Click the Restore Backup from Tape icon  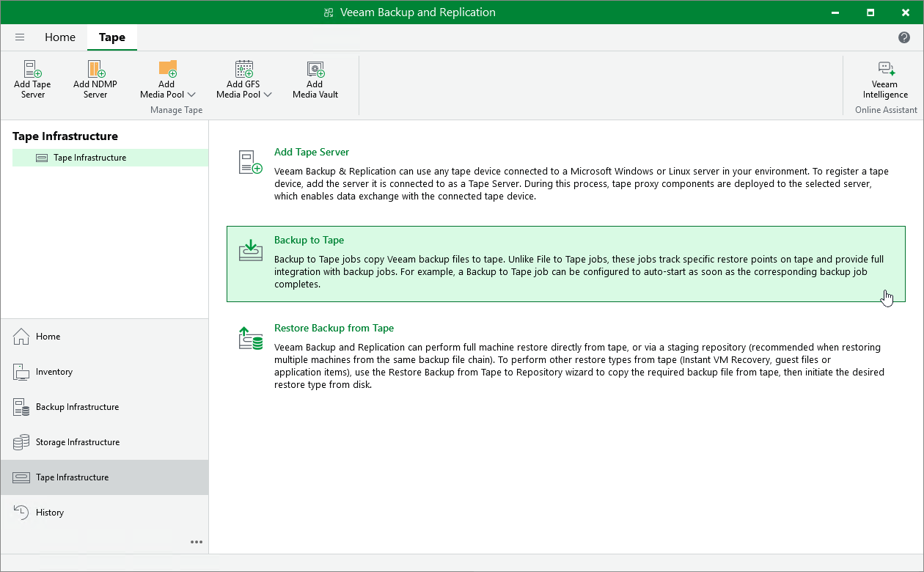tap(251, 338)
